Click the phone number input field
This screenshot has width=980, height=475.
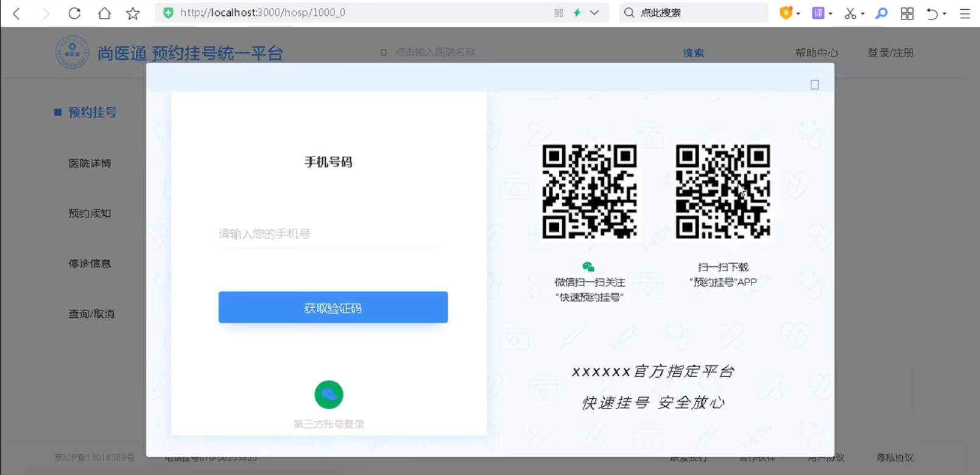[329, 234]
